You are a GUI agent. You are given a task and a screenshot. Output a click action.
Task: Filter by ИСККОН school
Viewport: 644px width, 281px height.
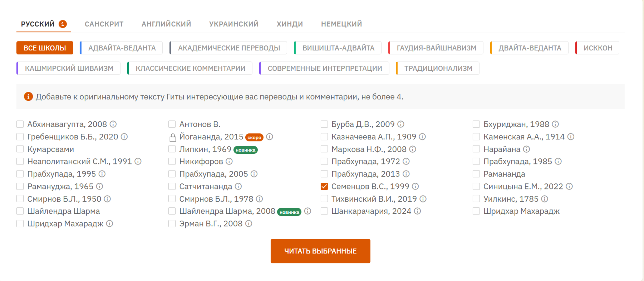tap(597, 48)
